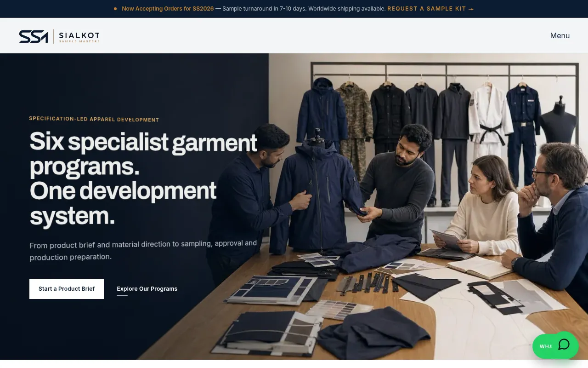Click Start a Product Brief button

67,289
